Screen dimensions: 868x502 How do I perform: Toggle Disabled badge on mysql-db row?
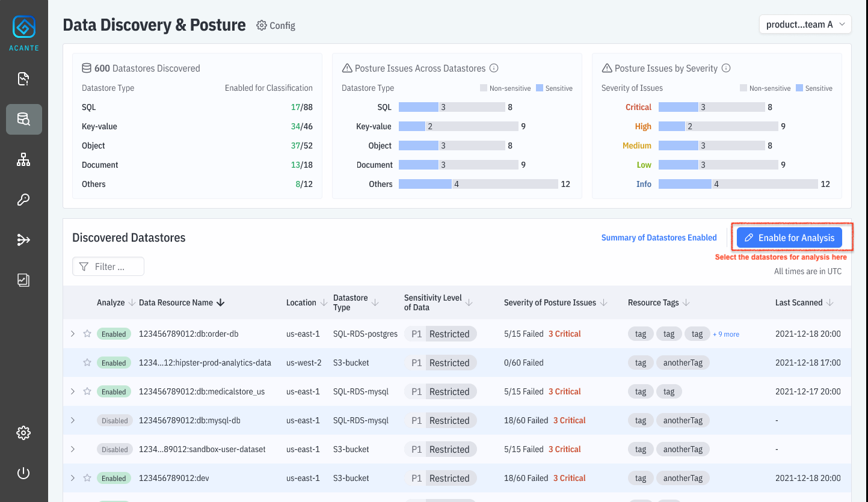pyautogui.click(x=114, y=420)
